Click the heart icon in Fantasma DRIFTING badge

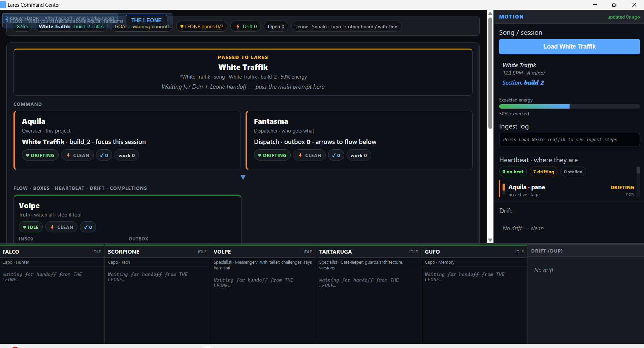pos(259,155)
